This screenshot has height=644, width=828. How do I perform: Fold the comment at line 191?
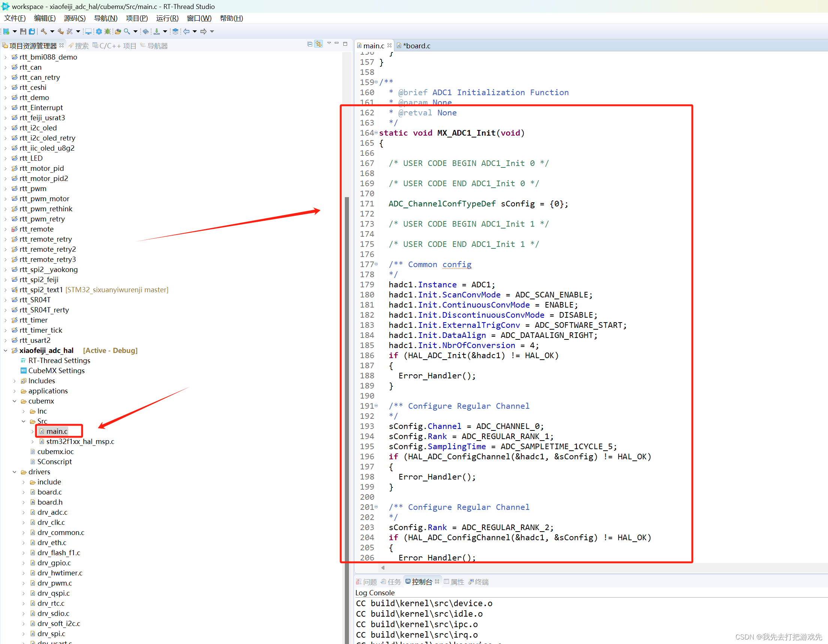(376, 406)
